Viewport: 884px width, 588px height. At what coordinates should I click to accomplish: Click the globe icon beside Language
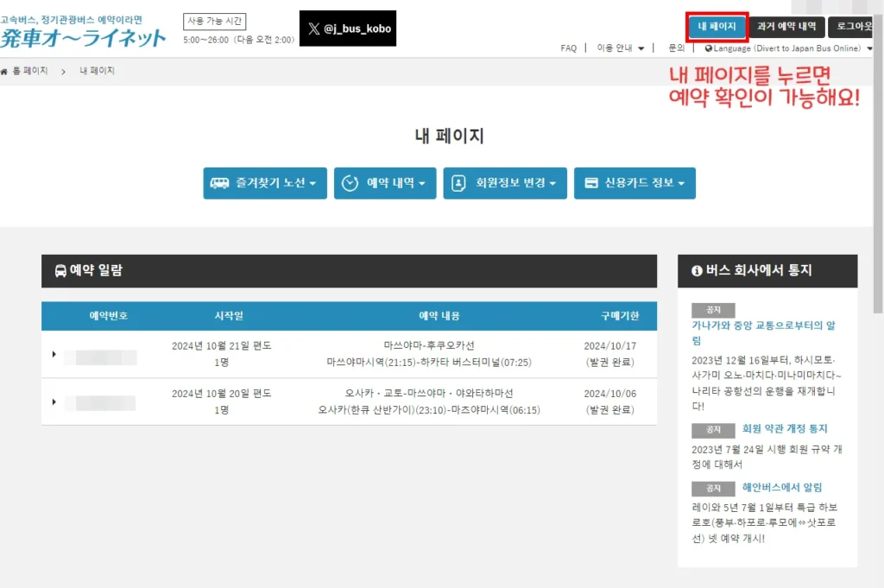point(709,48)
